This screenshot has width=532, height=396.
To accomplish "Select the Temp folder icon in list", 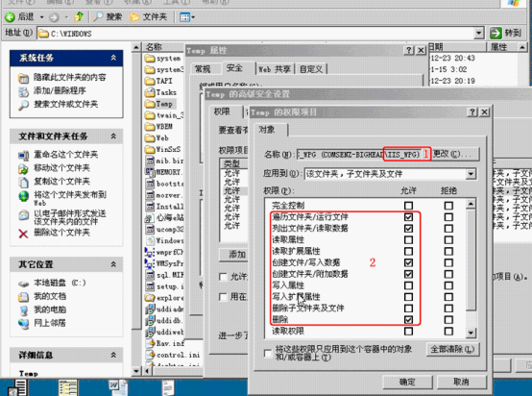I will point(149,104).
